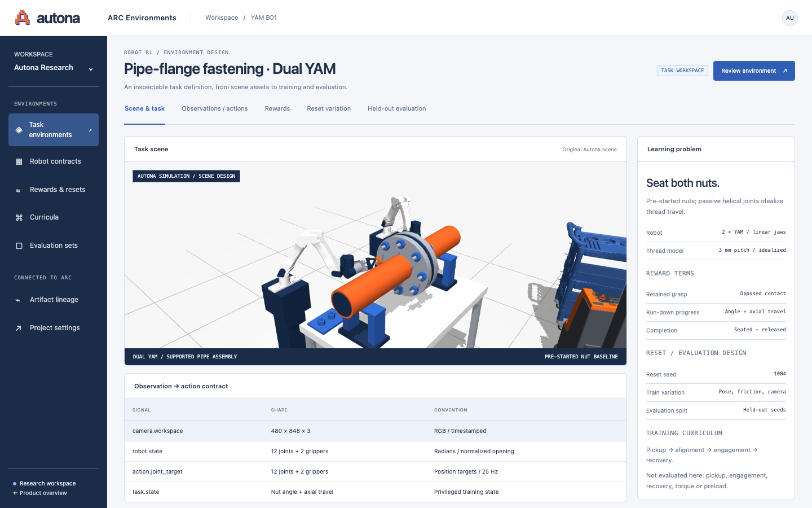Screen dimensions: 812x508
Task: Click the Project settings arrow icon
Action: tap(19, 328)
